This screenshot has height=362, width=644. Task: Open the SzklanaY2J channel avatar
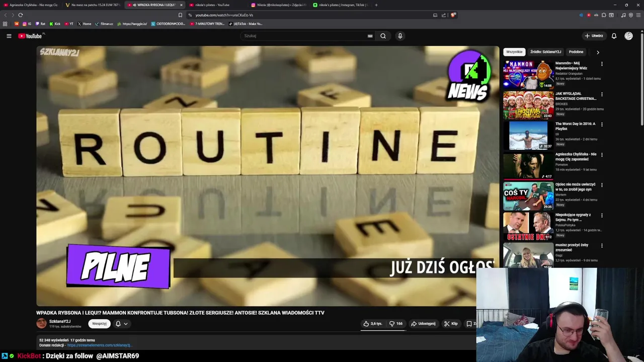(41, 324)
